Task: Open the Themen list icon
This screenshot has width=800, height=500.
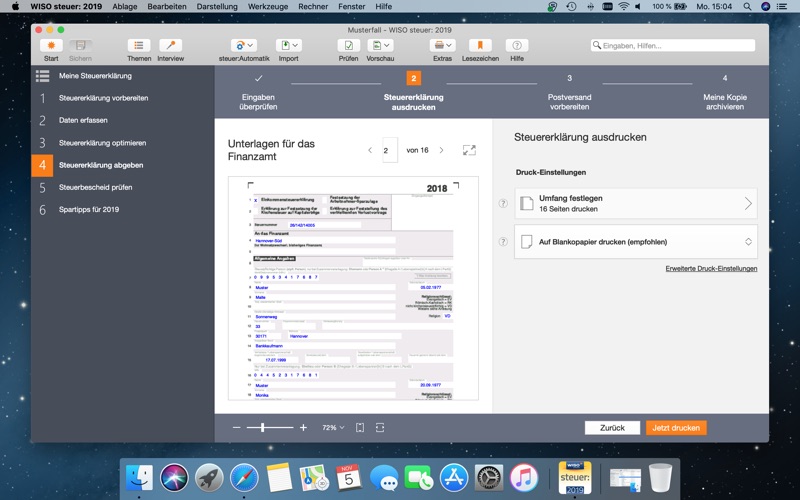Action: click(139, 46)
